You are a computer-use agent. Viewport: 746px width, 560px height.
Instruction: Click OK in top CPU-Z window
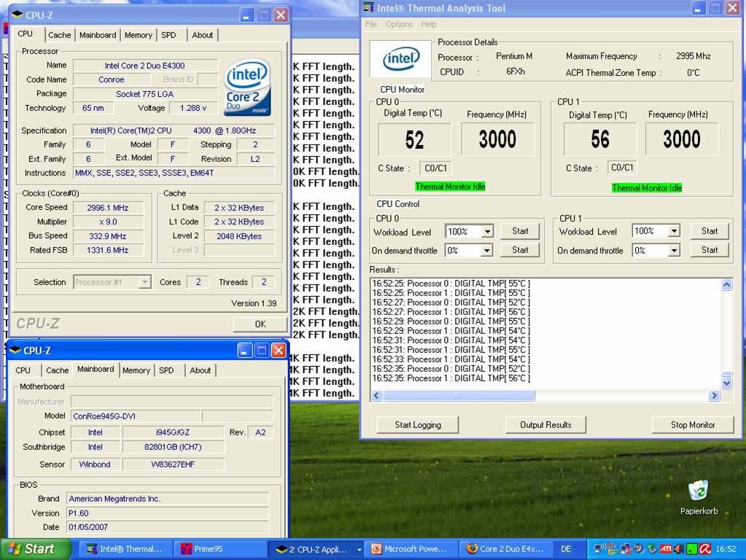coord(260,324)
